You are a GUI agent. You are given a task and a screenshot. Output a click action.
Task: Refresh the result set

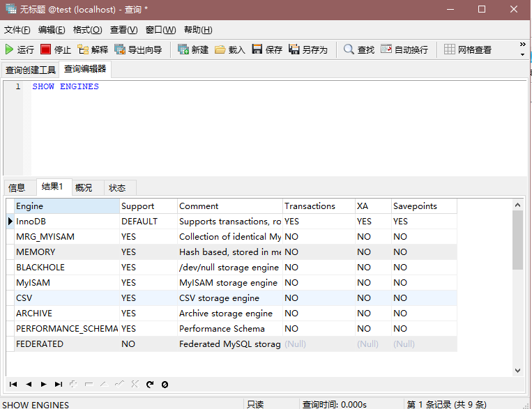[150, 384]
